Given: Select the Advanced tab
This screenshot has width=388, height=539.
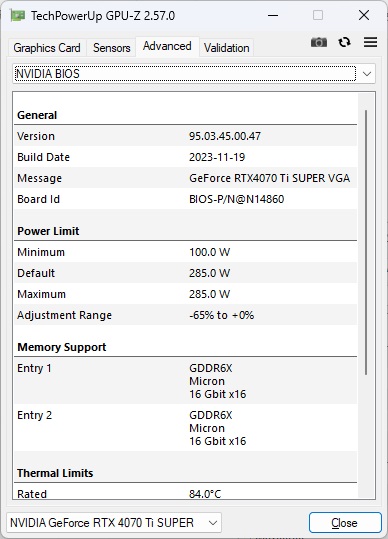Looking at the screenshot, I should tap(167, 46).
